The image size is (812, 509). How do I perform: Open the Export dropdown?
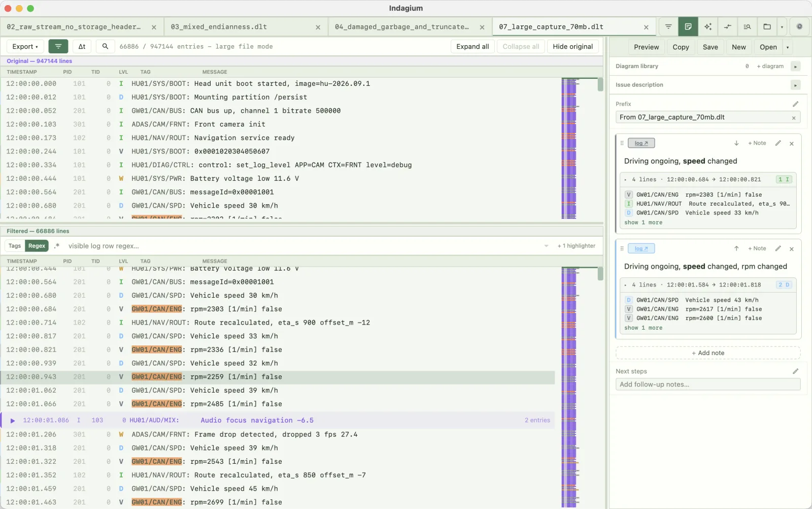pos(25,46)
